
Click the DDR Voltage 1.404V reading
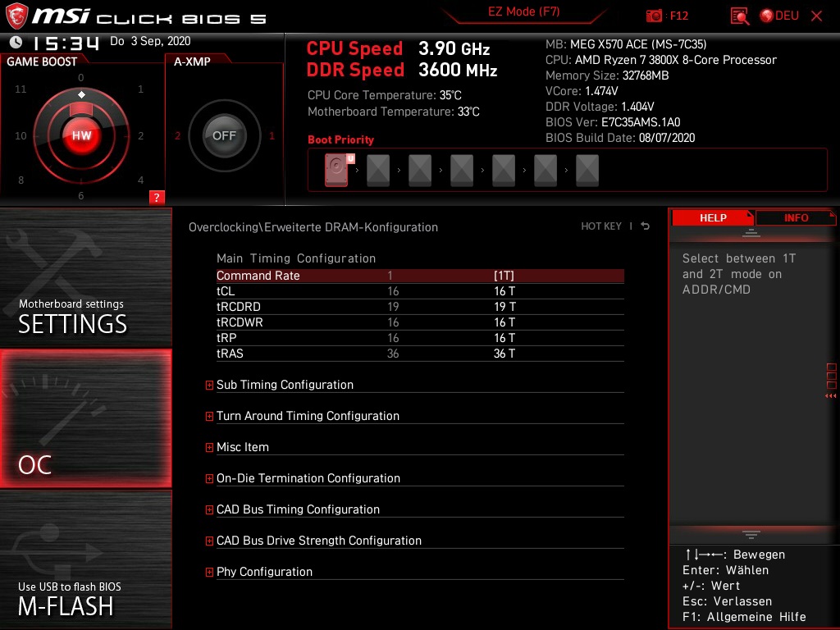[600, 107]
